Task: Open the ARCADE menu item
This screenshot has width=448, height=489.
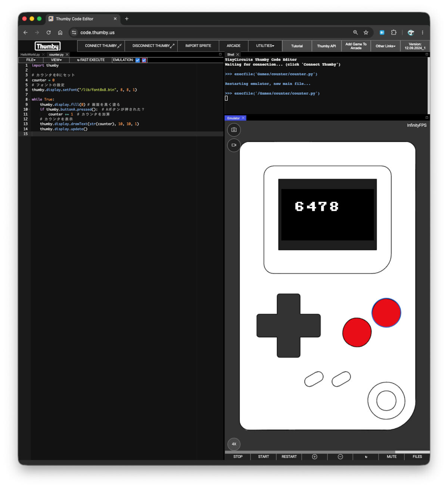Action: click(234, 46)
